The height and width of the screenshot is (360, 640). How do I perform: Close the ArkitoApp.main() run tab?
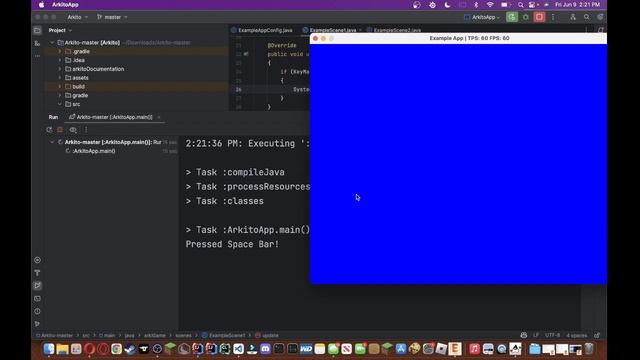[x=159, y=117]
